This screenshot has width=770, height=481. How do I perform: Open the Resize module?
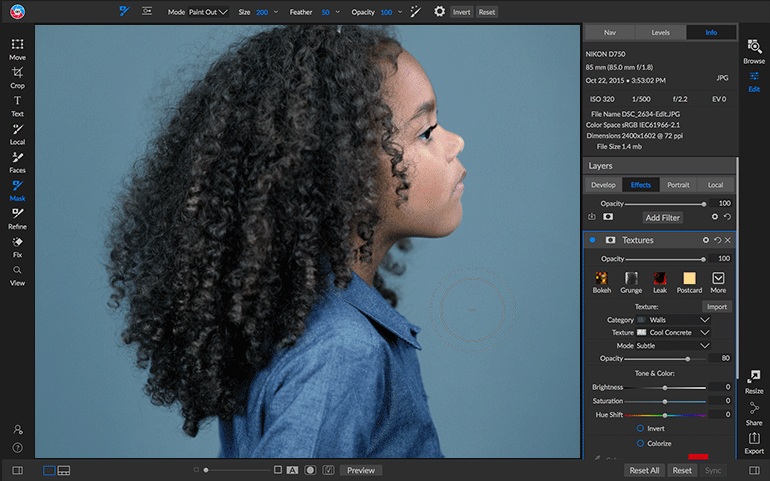coord(754,382)
